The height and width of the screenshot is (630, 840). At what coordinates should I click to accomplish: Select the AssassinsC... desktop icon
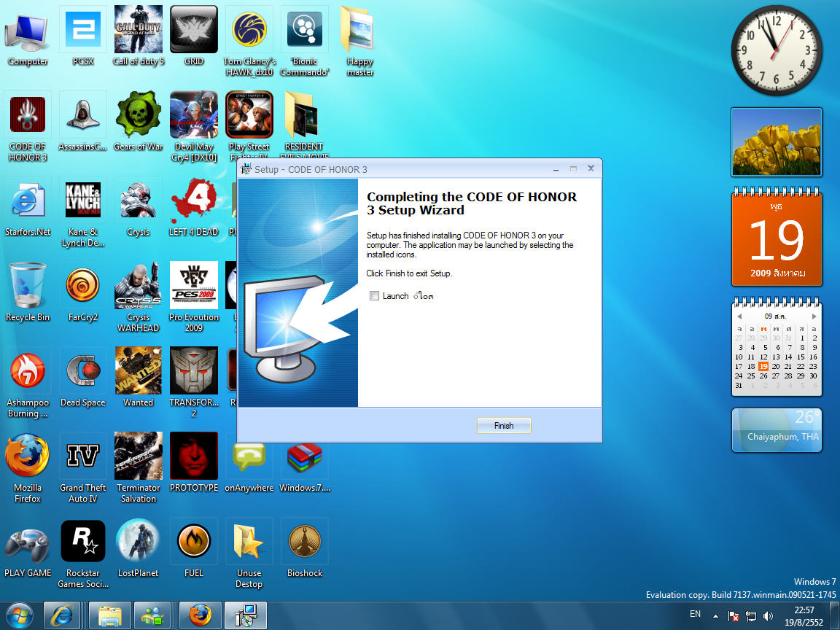[x=83, y=122]
